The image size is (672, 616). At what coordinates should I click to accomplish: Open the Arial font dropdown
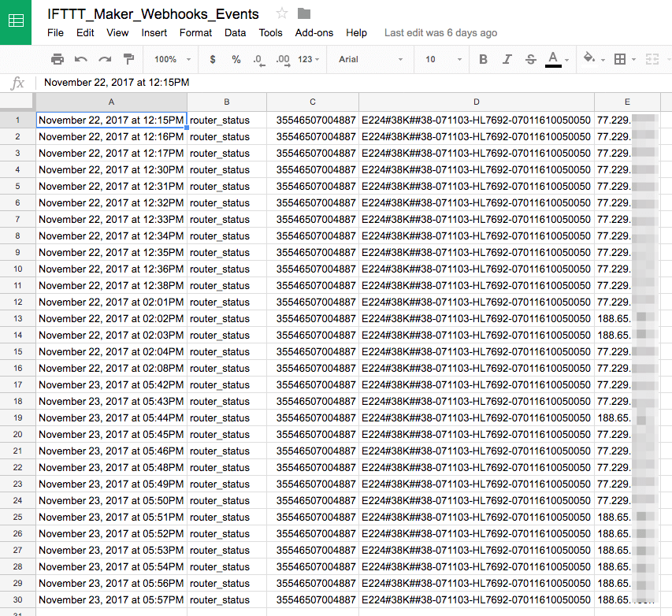[x=371, y=59]
